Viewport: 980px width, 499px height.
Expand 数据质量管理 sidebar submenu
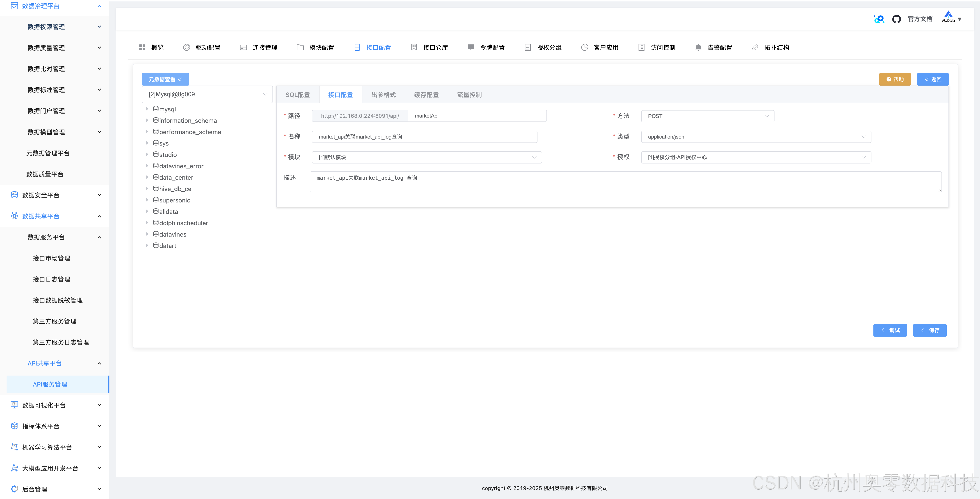pos(99,47)
